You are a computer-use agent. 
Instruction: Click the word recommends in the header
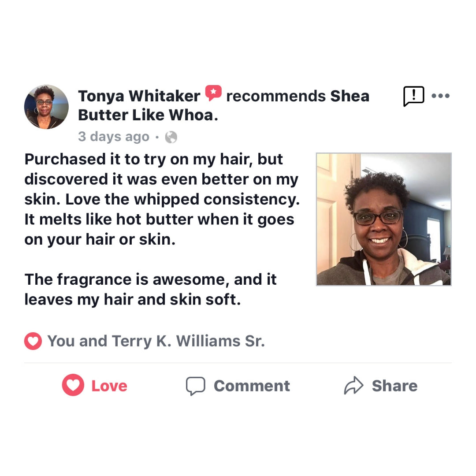click(x=276, y=96)
